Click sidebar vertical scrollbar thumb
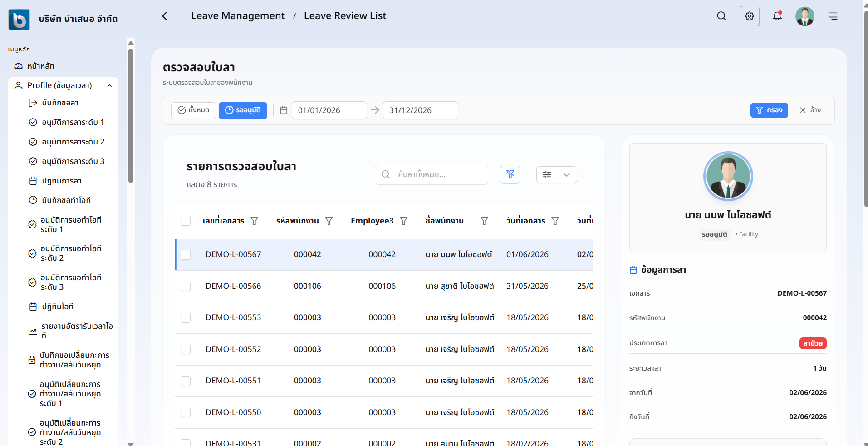Image resolution: width=868 pixels, height=446 pixels. tap(131, 116)
